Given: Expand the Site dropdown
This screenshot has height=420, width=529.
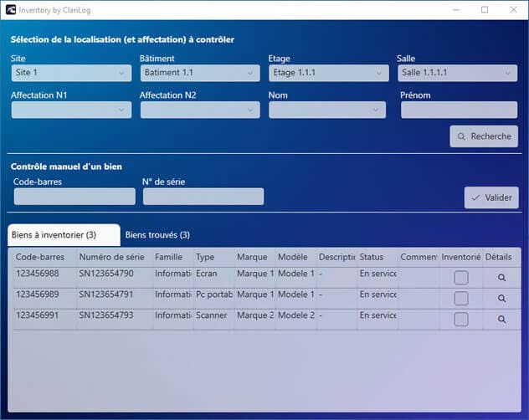Looking at the screenshot, I should point(70,73).
